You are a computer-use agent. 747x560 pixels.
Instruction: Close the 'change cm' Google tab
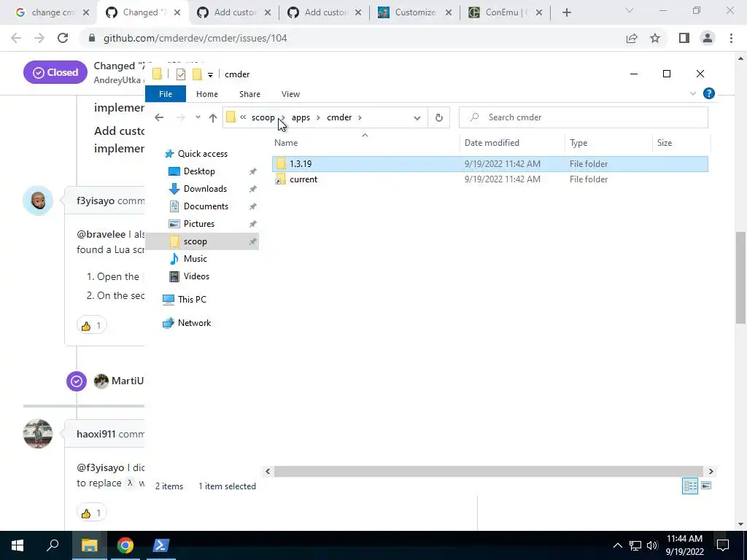tap(86, 12)
